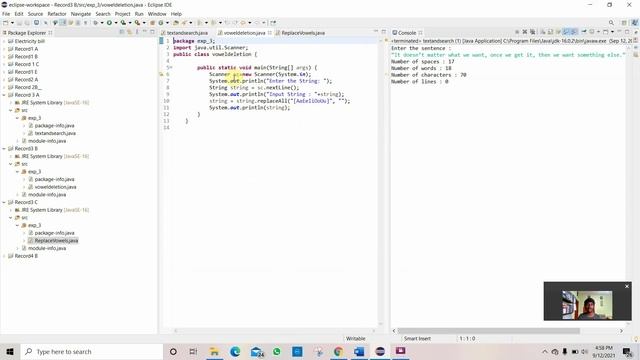Open Google Chrome from the taskbar
Viewport: 640px width, 360px height.
[x=338, y=351]
